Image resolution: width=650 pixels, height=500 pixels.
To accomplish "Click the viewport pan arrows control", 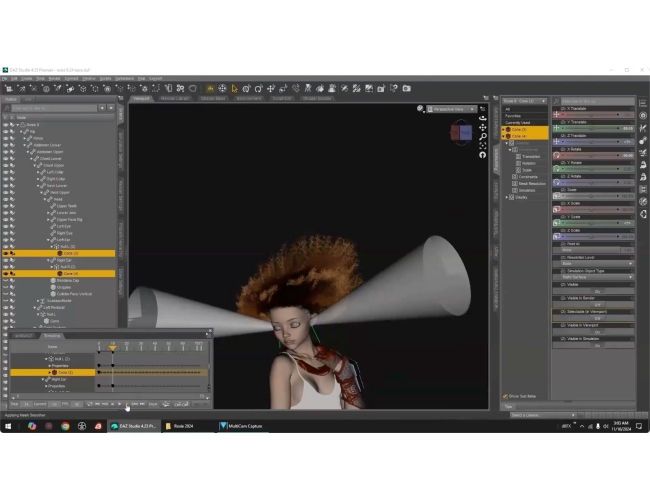I will pyautogui.click(x=483, y=127).
